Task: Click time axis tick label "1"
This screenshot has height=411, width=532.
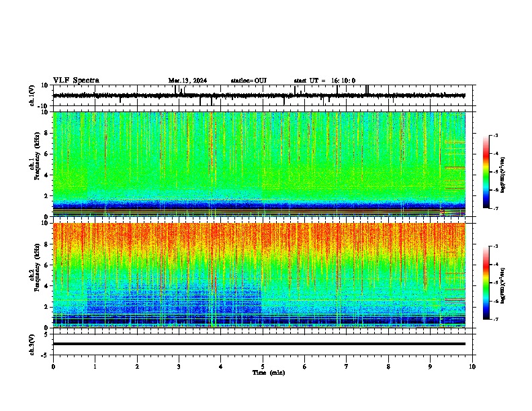Action: [x=95, y=367]
